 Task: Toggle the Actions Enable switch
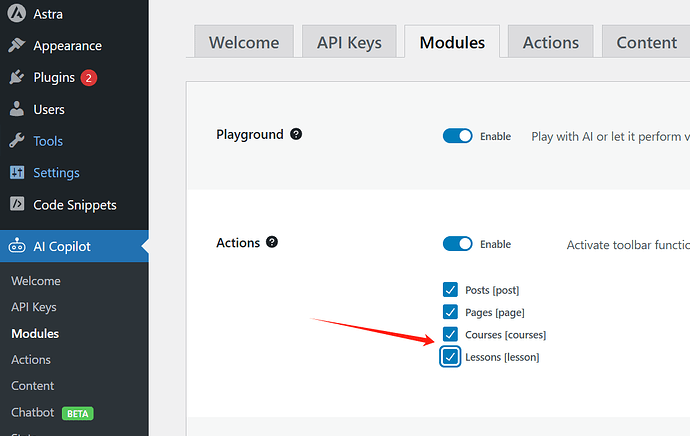tap(458, 244)
